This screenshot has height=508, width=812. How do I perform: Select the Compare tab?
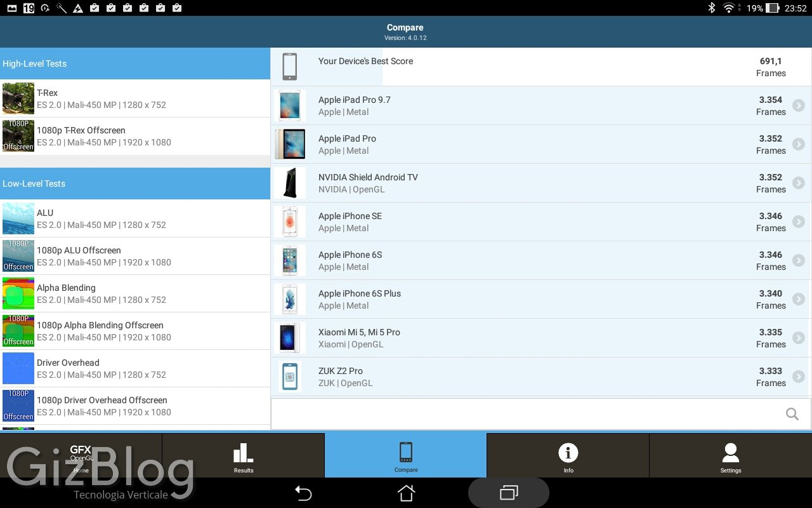[x=406, y=455]
